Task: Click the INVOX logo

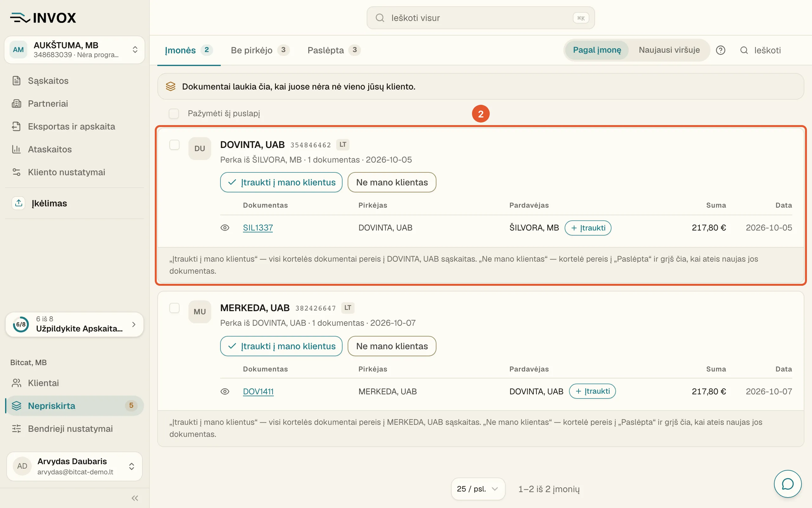Action: tap(43, 18)
